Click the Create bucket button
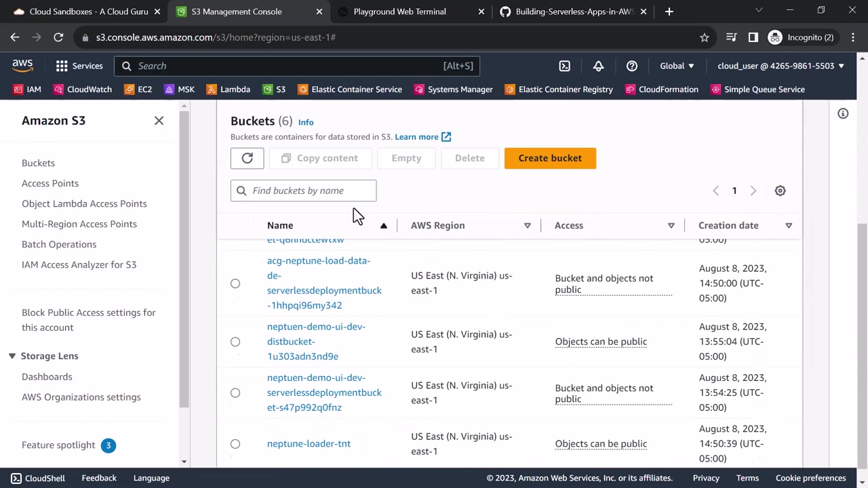This screenshot has height=488, width=868. pos(550,158)
